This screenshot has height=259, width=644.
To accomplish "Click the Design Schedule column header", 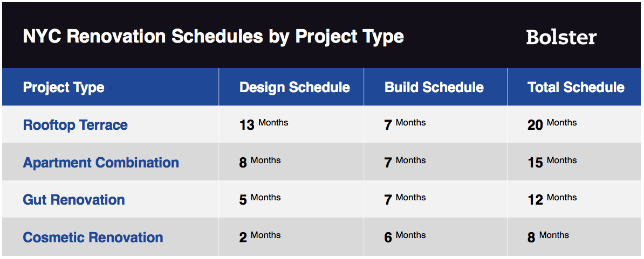I will 291,87.
